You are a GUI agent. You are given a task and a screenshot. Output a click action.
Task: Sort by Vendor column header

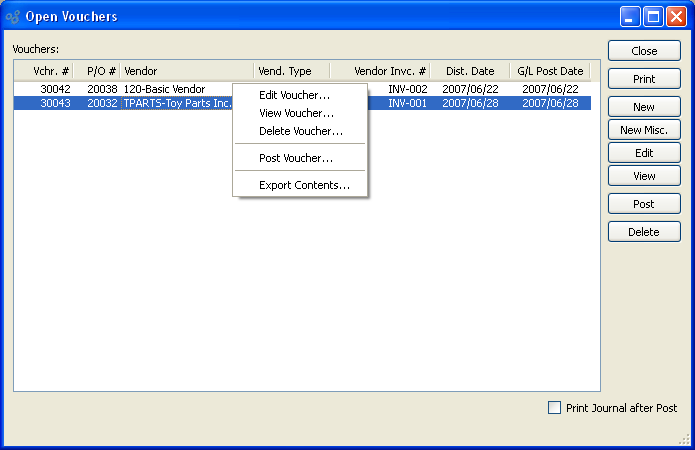[x=187, y=71]
